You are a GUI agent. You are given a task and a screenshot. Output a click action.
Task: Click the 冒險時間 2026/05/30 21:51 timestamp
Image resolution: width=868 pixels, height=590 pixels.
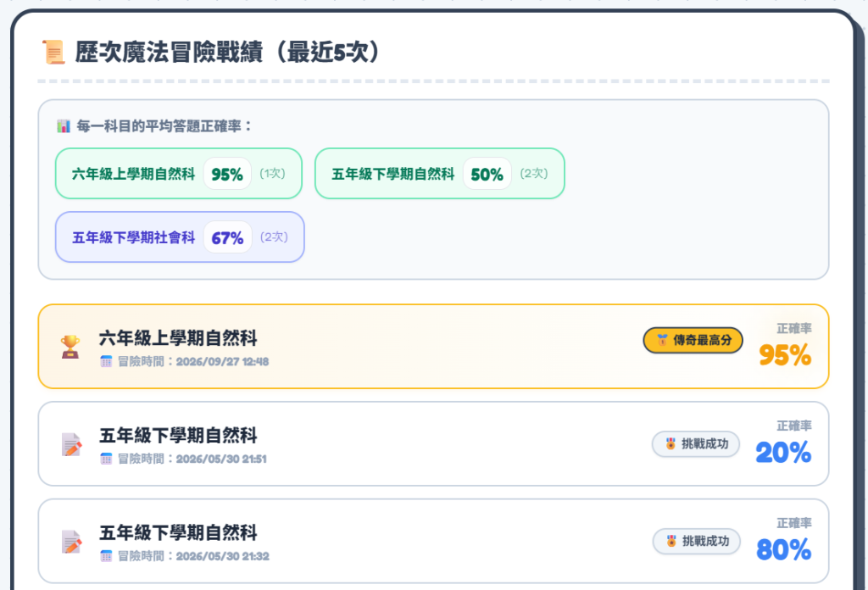coord(192,459)
